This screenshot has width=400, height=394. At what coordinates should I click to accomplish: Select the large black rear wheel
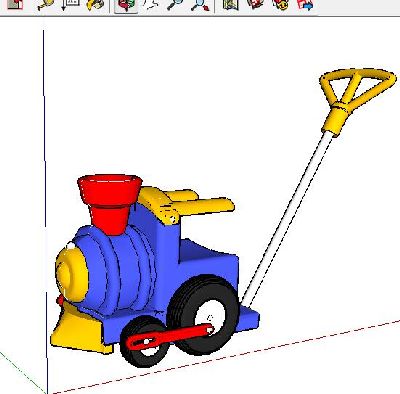pyautogui.click(x=203, y=314)
